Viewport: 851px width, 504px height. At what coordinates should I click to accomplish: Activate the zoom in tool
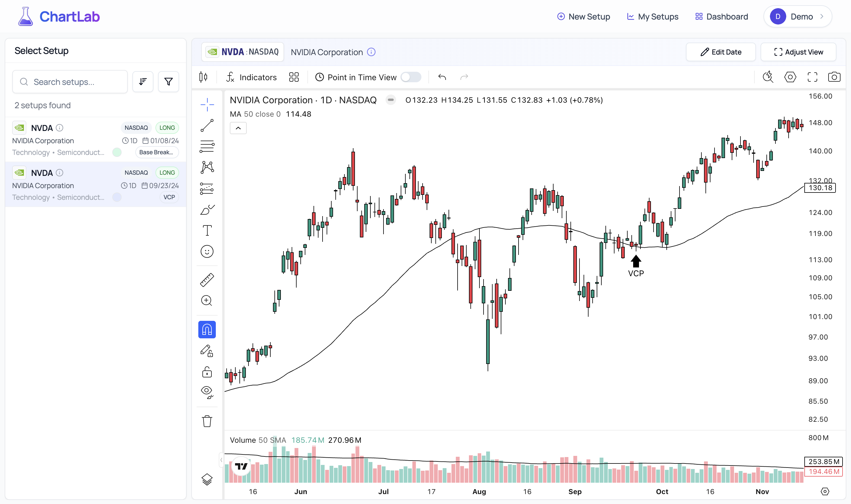tap(207, 301)
